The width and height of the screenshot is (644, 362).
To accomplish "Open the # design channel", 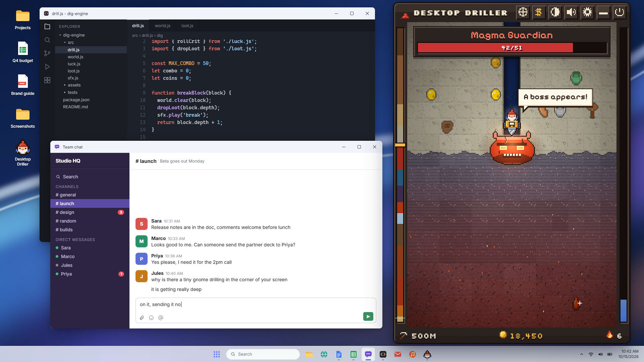I will (90, 212).
